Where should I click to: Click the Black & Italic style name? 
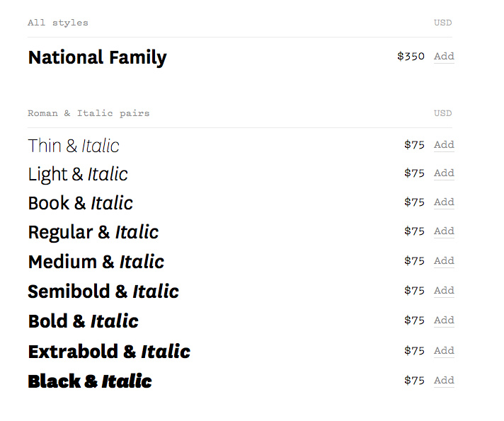click(x=90, y=381)
